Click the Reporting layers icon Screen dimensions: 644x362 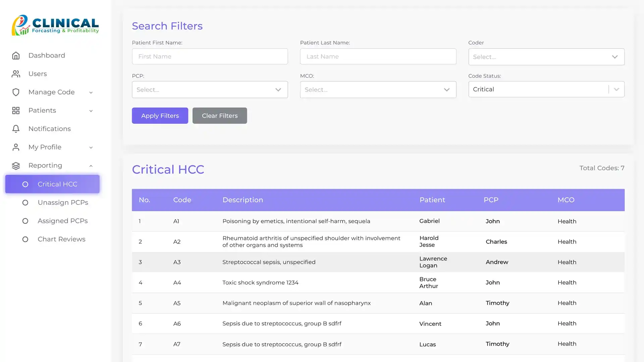16,166
